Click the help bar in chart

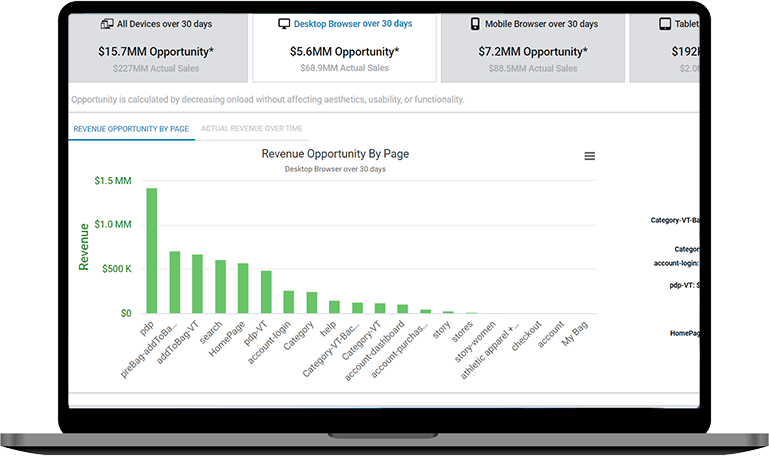tap(334, 307)
